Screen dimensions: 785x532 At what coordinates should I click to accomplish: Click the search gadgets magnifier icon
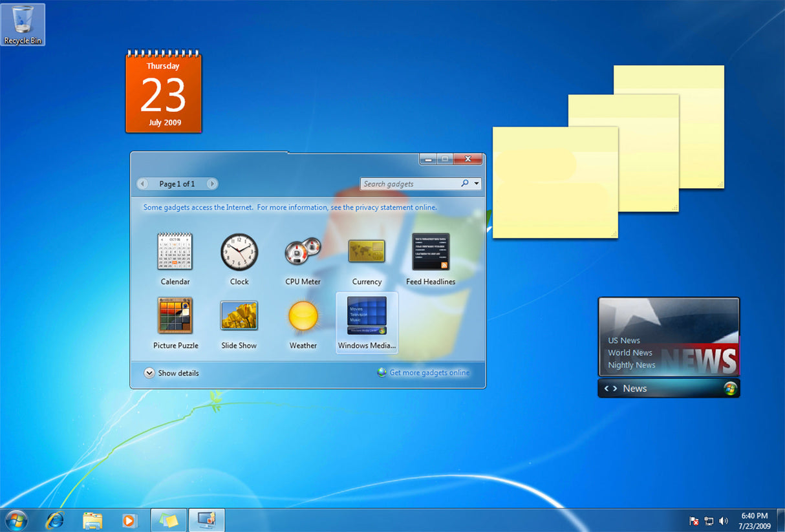[x=464, y=184]
